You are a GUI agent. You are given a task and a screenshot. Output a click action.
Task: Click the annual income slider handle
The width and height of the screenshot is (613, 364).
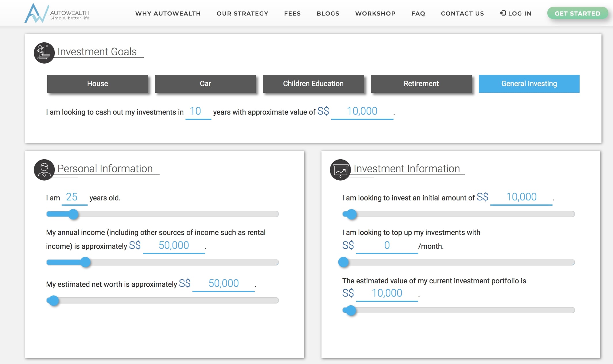point(86,262)
